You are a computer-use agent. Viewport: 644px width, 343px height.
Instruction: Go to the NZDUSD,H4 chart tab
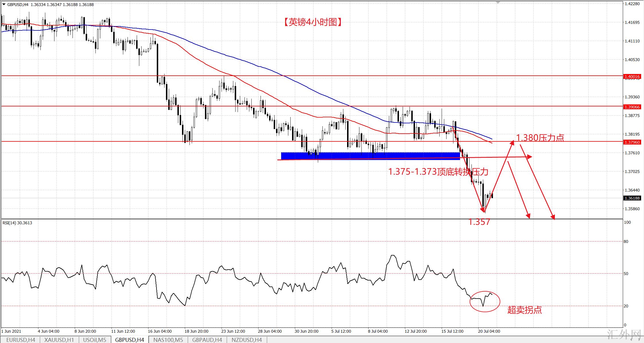click(247, 340)
